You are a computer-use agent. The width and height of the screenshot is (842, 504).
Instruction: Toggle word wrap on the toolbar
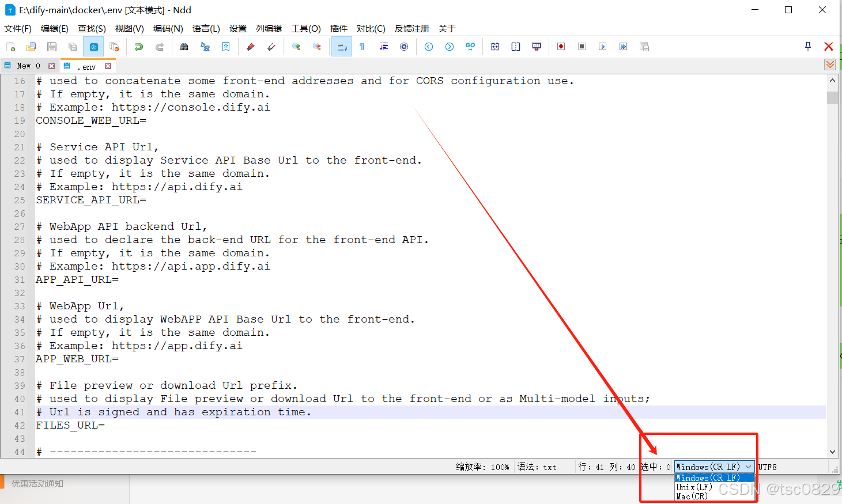pyautogui.click(x=341, y=47)
